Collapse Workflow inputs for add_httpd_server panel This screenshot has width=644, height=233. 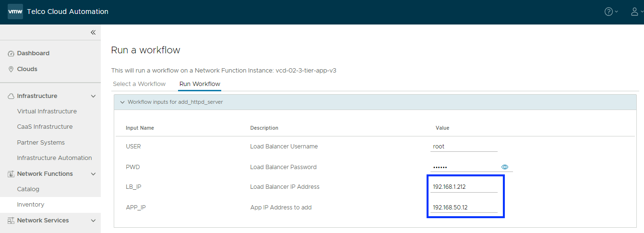(122, 102)
